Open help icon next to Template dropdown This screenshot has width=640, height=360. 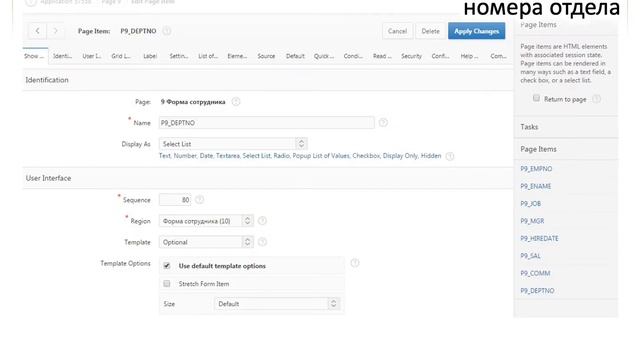tap(262, 242)
